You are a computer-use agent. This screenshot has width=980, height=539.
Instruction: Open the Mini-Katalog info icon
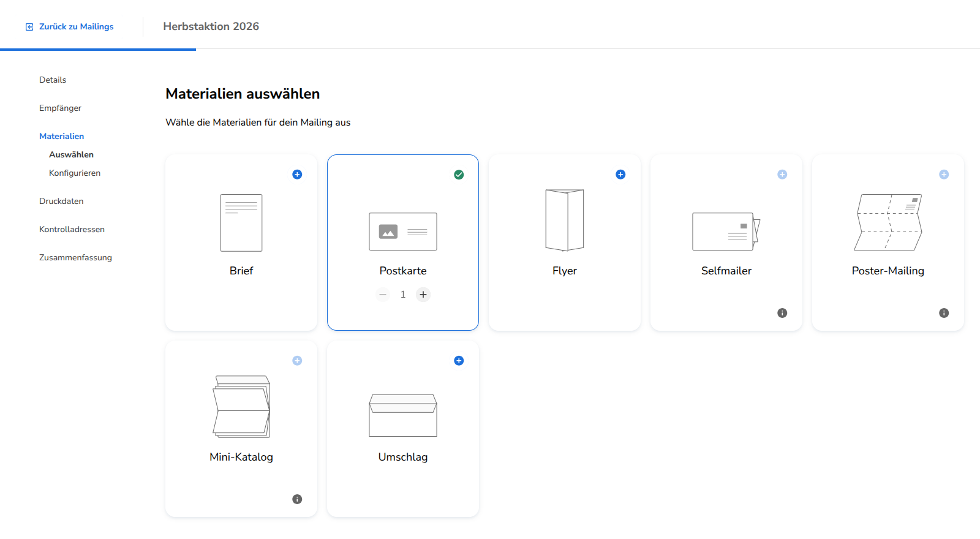point(297,499)
